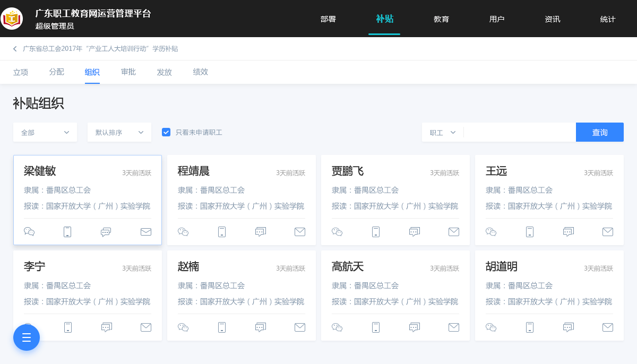Open 梁健敏's employee name link
The image size is (637, 364).
coord(40,171)
